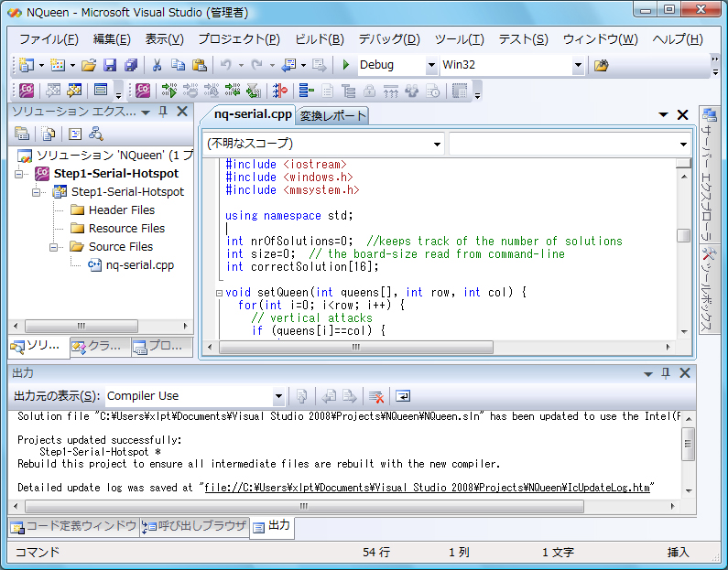728x570 pixels.
Task: Close the active editor document with X
Action: (682, 115)
